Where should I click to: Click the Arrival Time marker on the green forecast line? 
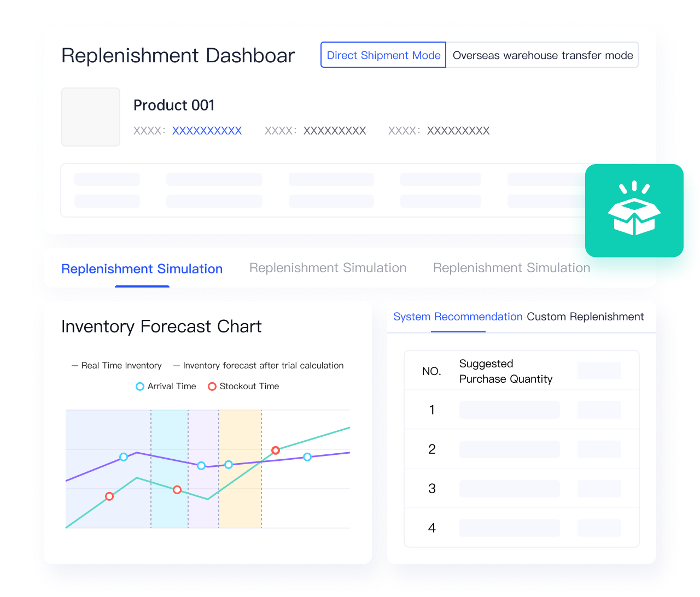[228, 465]
